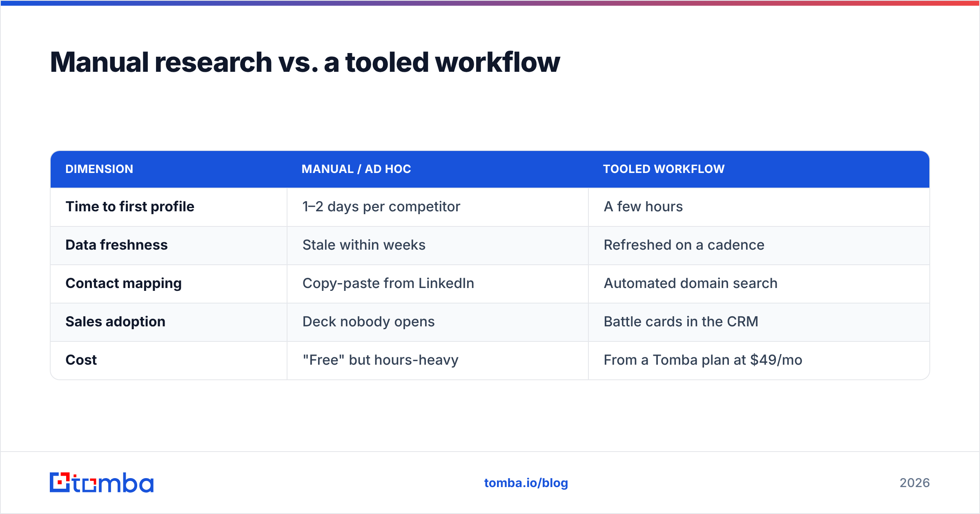This screenshot has width=980, height=514.
Task: Click the 'A few hours' cell
Action: point(759,207)
